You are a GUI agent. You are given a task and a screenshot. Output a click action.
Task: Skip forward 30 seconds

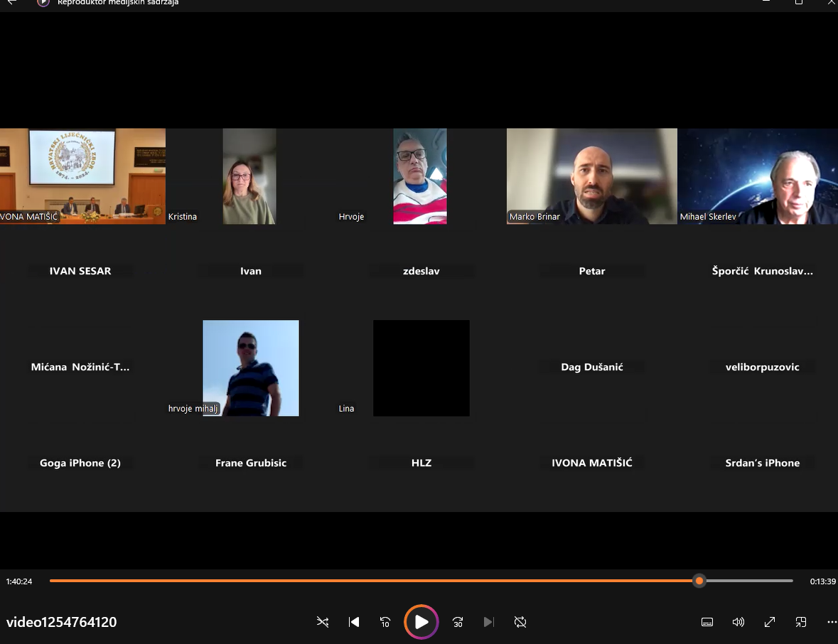tap(458, 622)
